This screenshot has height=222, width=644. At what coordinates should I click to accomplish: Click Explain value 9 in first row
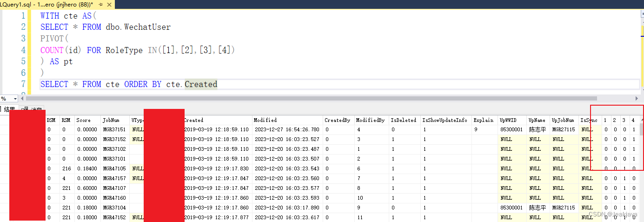tap(485, 129)
